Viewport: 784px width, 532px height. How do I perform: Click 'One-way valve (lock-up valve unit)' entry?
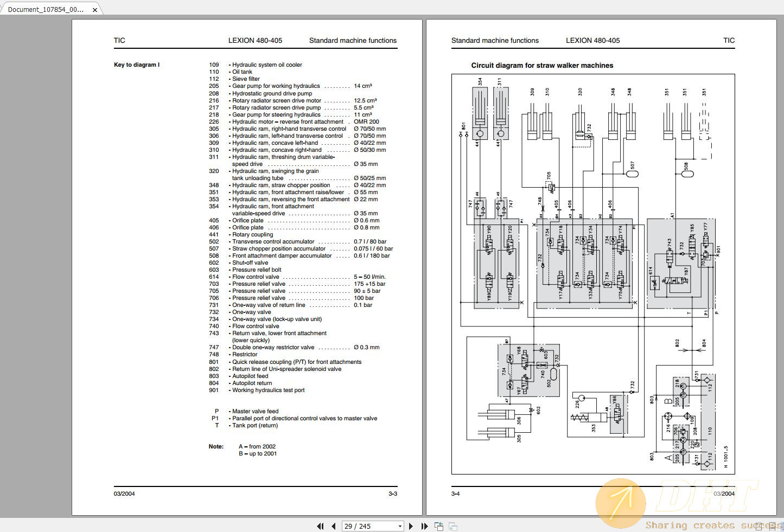tap(277, 319)
